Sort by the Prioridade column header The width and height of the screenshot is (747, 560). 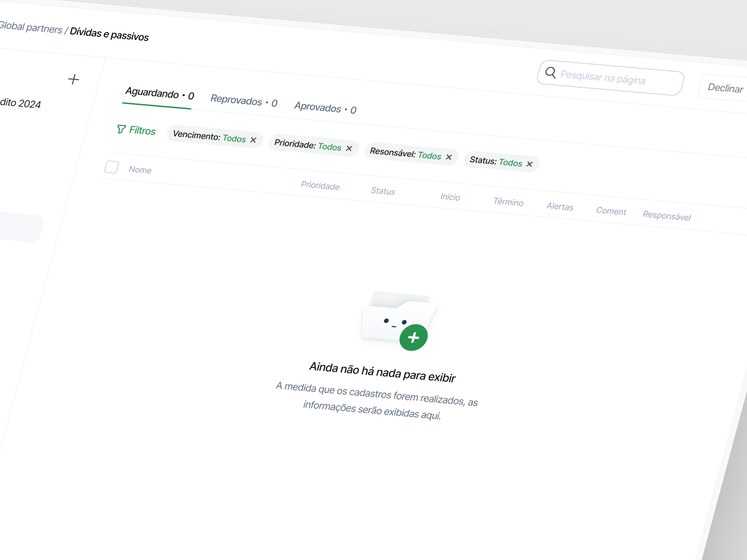point(320,186)
